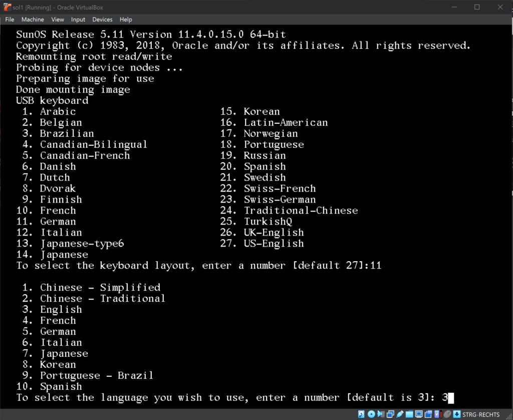Click the display status icon
The width and height of the screenshot is (513, 420).
tap(419, 414)
